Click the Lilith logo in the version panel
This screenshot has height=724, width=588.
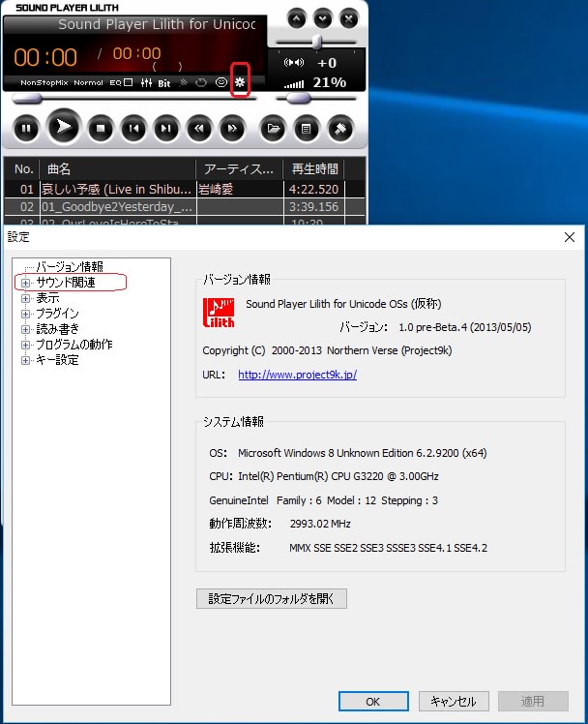pyautogui.click(x=219, y=313)
